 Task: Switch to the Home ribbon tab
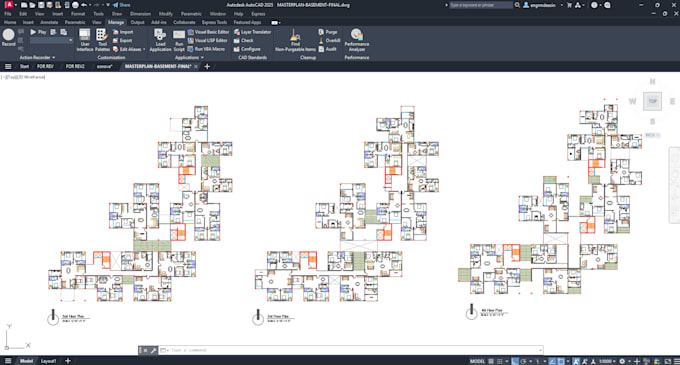tap(10, 22)
